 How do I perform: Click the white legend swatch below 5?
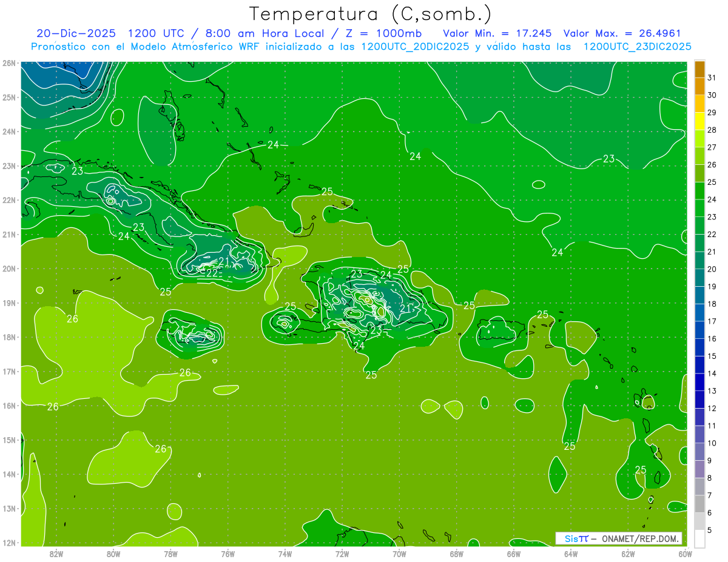[699, 539]
